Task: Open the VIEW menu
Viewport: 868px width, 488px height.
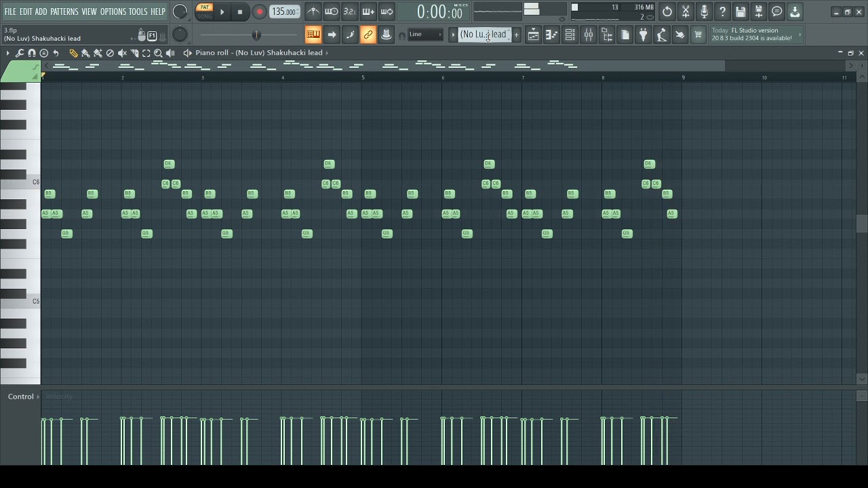Action: 90,12
